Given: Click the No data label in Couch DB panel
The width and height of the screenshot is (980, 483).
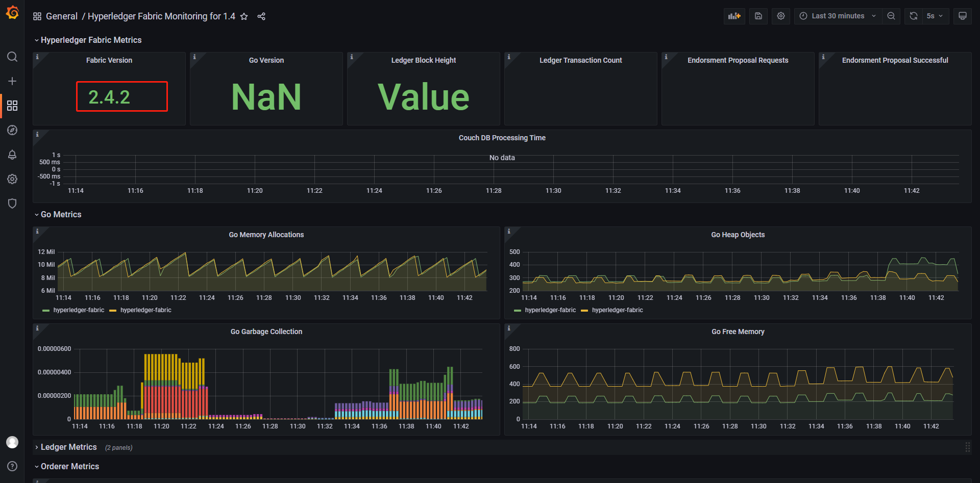Looking at the screenshot, I should 502,158.
